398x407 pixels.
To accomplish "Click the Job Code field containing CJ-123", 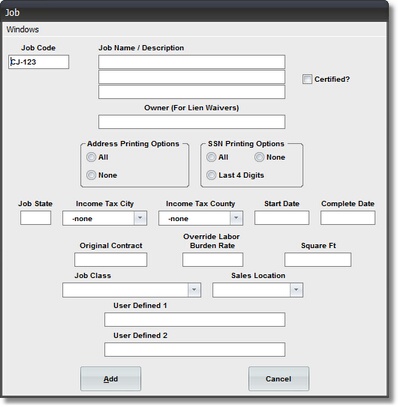I will (x=39, y=62).
